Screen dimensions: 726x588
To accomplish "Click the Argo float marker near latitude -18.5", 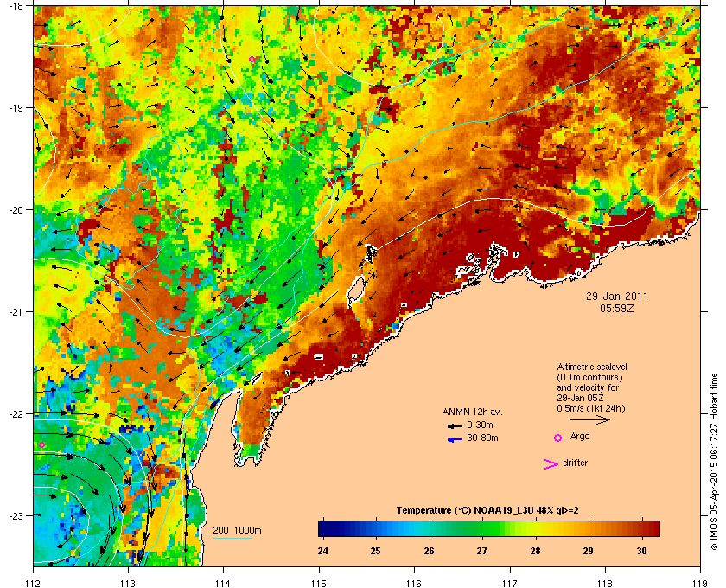I will click(252, 59).
